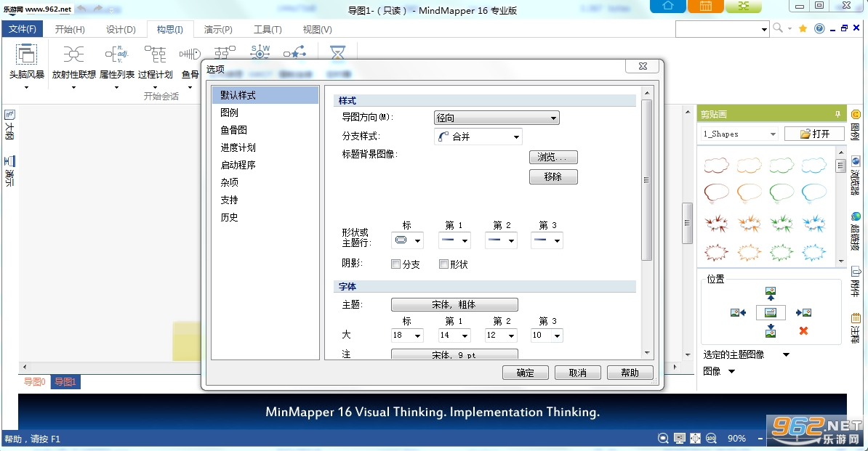Click the red speech bubble clipart

click(716, 193)
